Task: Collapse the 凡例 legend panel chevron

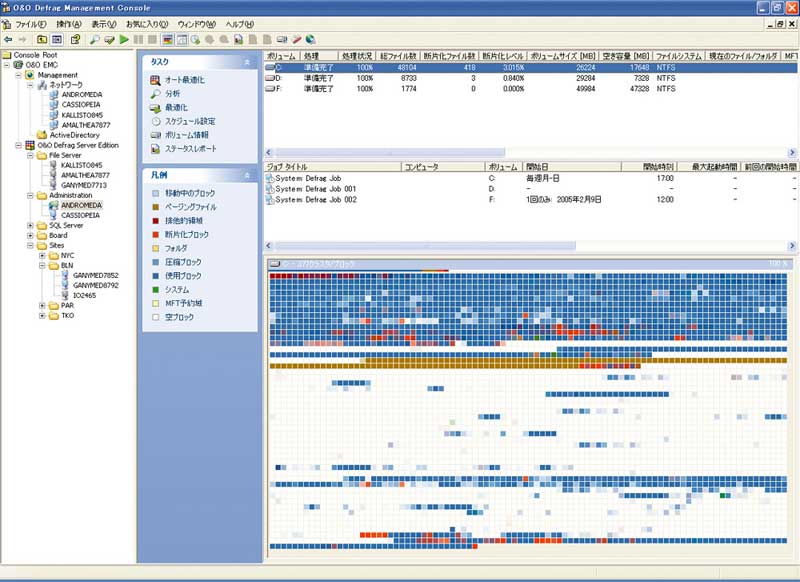Action: pos(247,175)
